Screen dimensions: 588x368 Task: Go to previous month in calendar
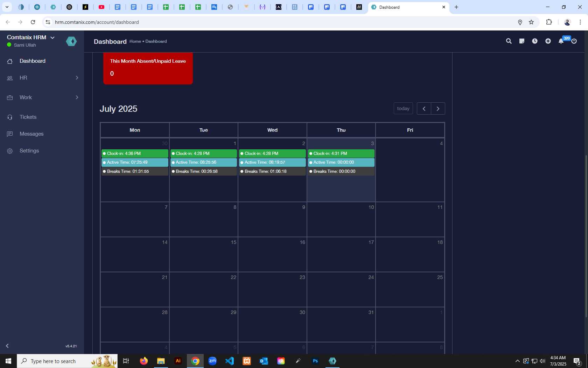424,109
